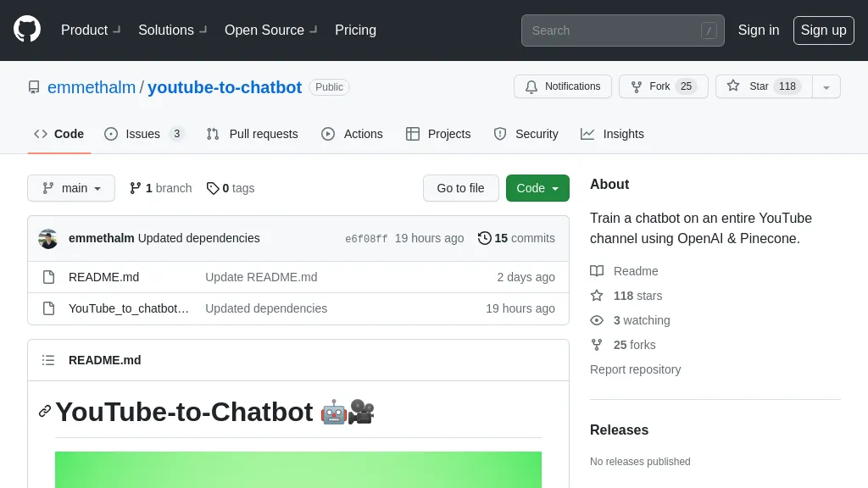
Task: Click the eye icon beside 3 watching
Action: 597,320
